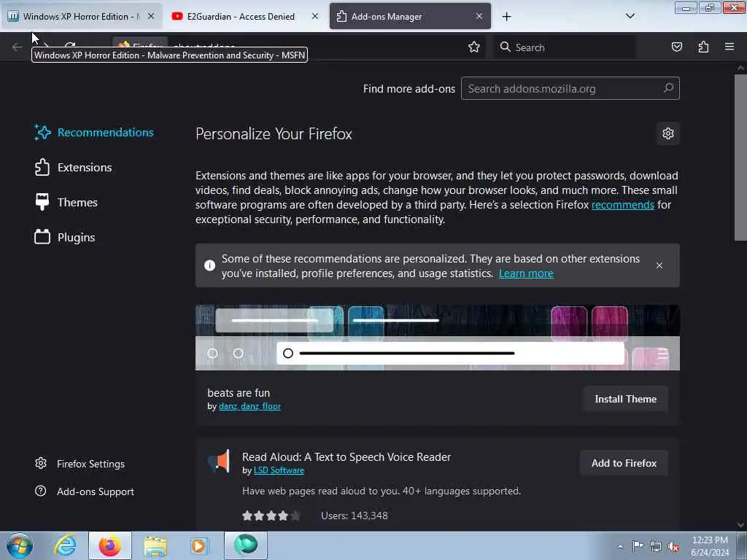Click the Themes paintbrush sidebar icon
747x560 pixels.
tap(42, 202)
